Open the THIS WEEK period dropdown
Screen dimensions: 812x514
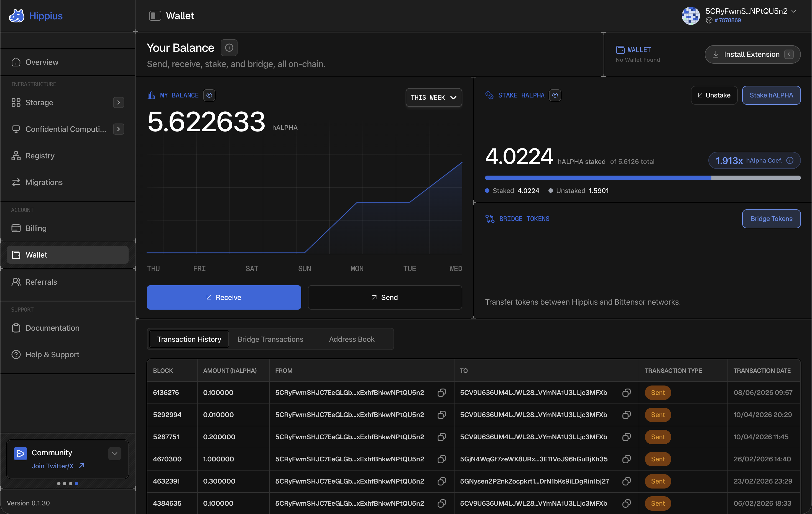(434, 97)
